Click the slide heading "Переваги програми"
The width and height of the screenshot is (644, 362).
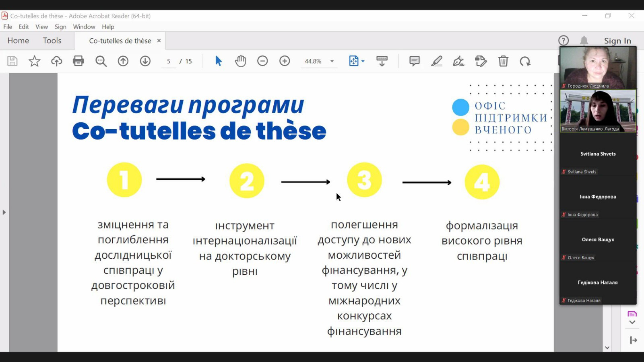(188, 105)
